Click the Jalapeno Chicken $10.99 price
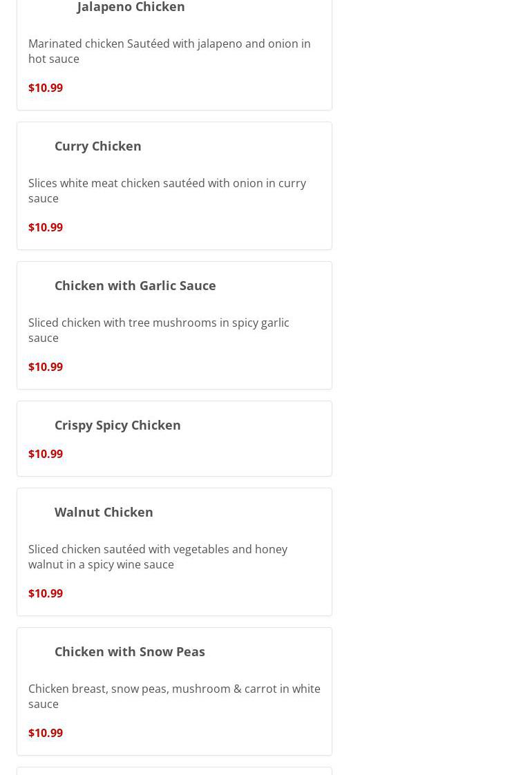Screen dimensions: 532x775 (46, 88)
